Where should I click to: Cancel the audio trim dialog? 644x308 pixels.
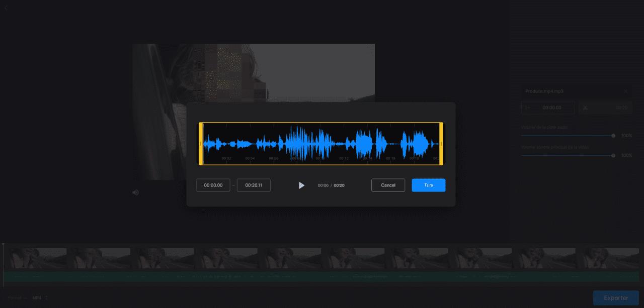click(388, 185)
